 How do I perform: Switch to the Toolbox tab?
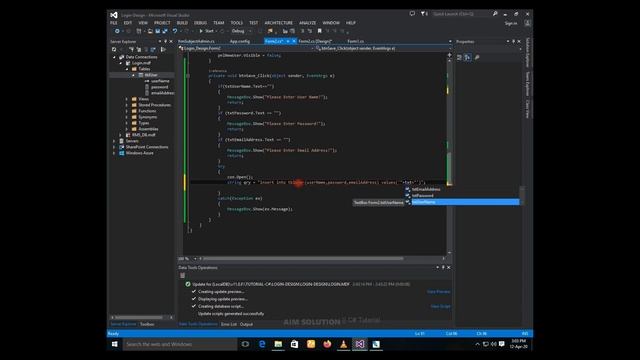pos(147,324)
